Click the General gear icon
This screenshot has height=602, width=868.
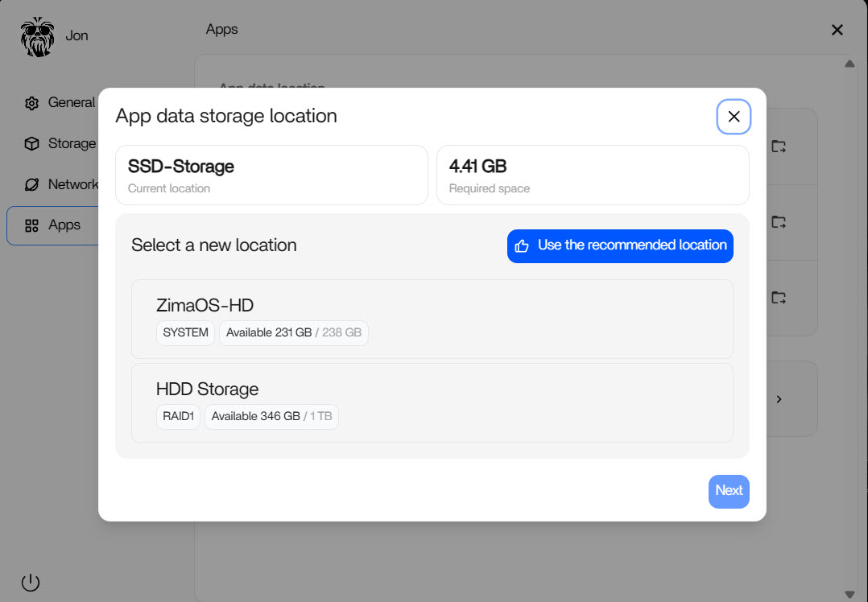[31, 103]
